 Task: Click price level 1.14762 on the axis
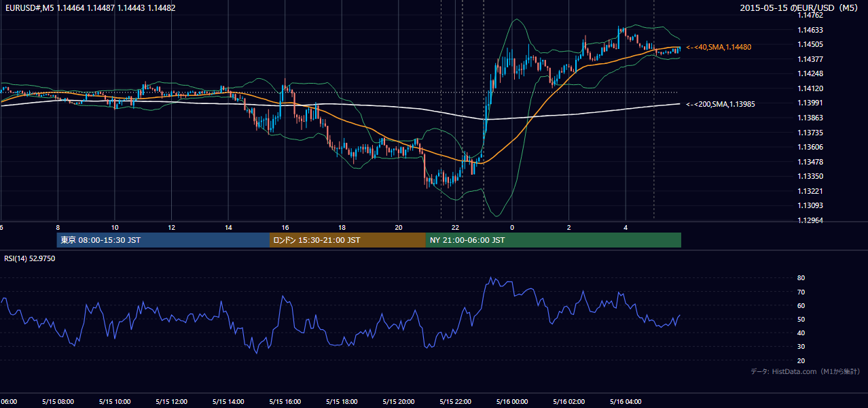click(x=810, y=16)
